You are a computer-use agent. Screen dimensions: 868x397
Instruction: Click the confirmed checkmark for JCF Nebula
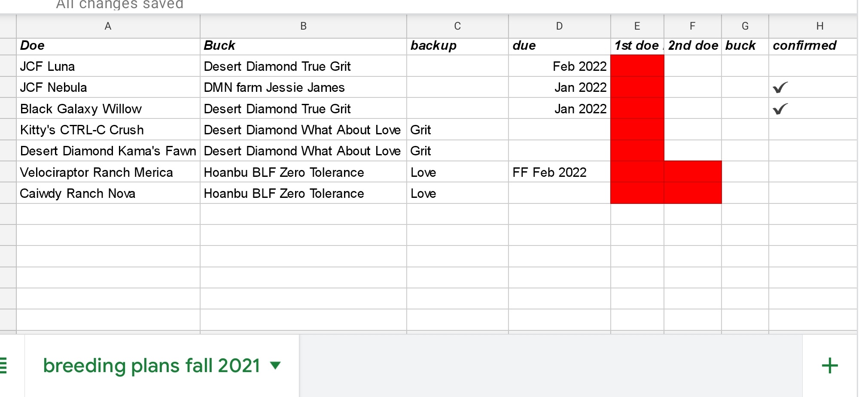[780, 88]
